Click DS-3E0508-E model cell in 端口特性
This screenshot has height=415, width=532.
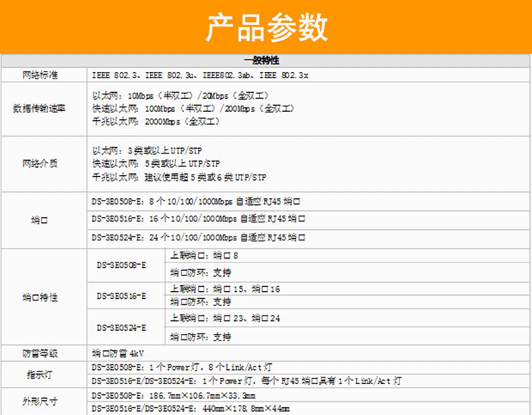(121, 265)
